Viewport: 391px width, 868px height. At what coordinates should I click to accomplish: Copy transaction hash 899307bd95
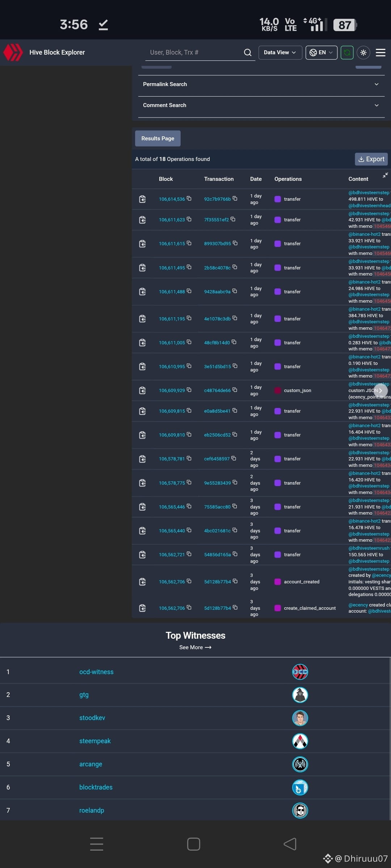[x=235, y=243]
